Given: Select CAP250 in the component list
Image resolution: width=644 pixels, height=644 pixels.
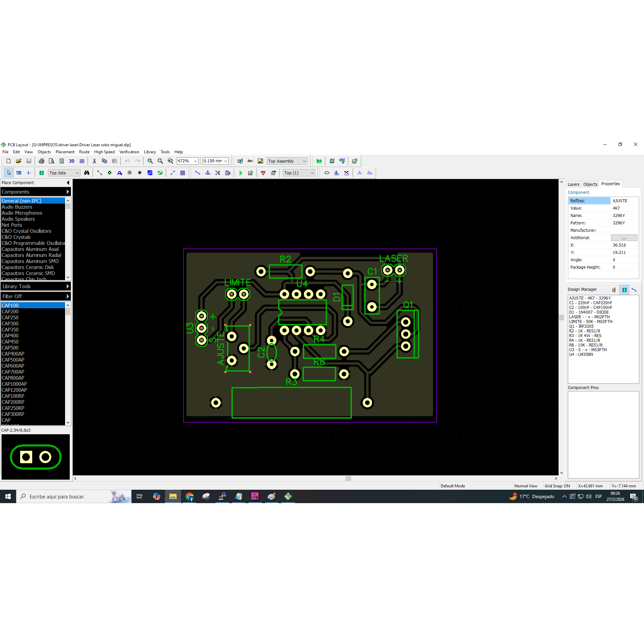Looking at the screenshot, I should pyautogui.click(x=10, y=318).
